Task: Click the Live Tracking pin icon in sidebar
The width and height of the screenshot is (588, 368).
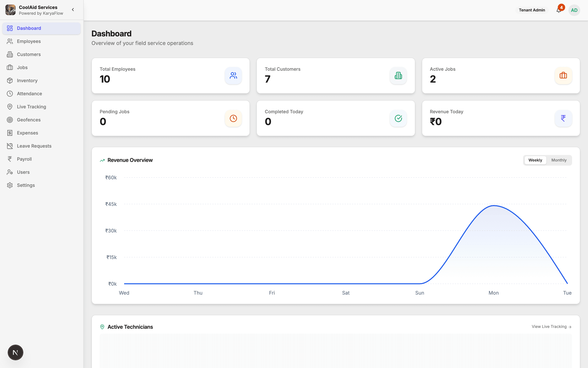Action: 10,107
